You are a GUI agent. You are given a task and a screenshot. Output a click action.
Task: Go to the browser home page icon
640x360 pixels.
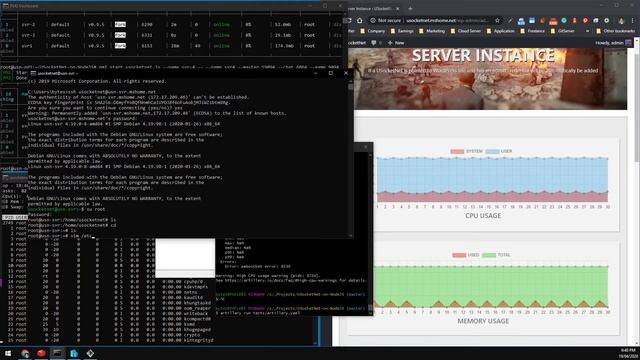click(x=360, y=20)
